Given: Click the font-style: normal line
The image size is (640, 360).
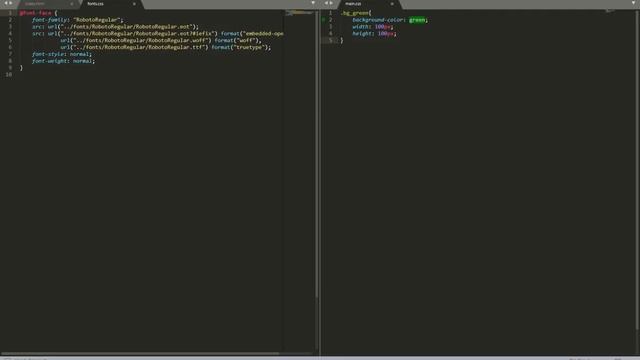Looking at the screenshot, I should pos(62,54).
